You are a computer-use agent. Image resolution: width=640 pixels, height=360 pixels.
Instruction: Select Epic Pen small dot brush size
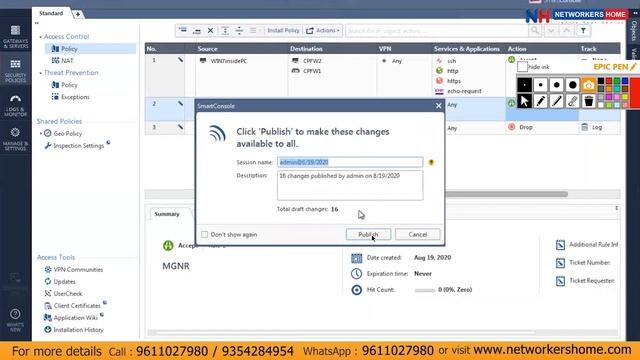tap(540, 85)
